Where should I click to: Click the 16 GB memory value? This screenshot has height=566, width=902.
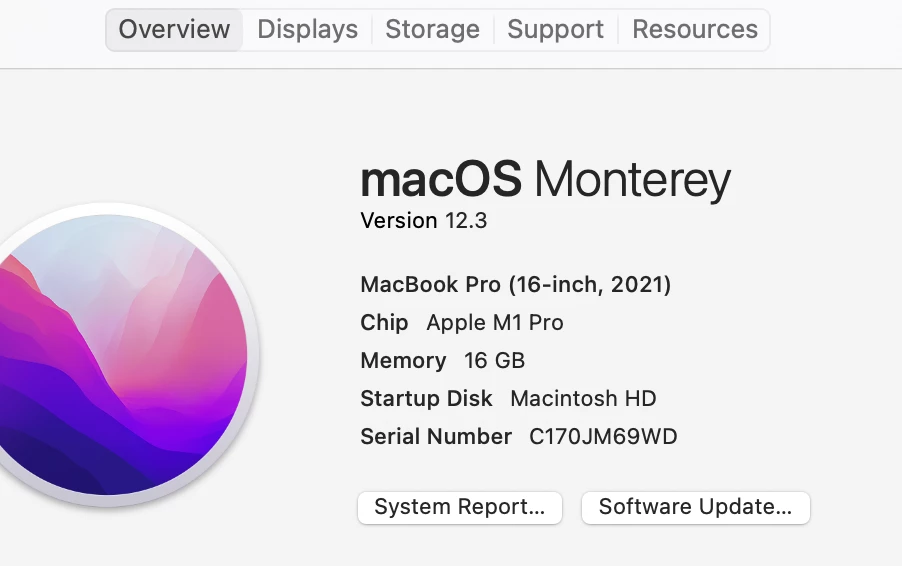click(x=494, y=361)
